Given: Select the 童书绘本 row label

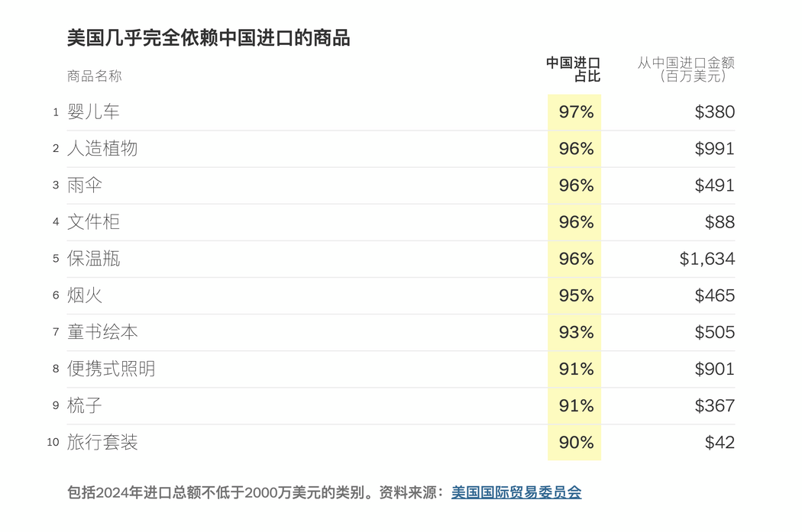Looking at the screenshot, I should click(102, 333).
